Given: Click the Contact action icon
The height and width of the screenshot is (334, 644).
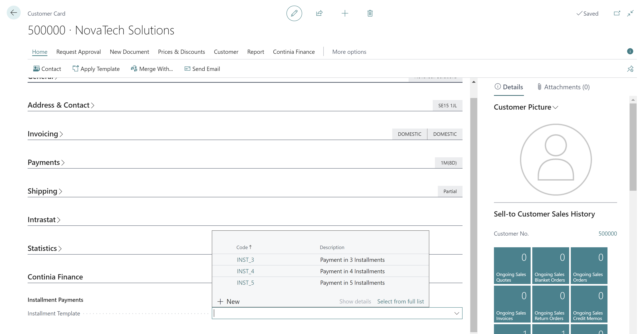Looking at the screenshot, I should click(36, 69).
